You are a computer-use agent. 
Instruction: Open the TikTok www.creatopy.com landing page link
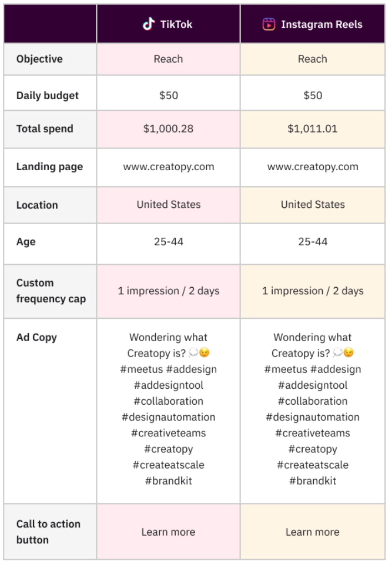pyautogui.click(x=169, y=167)
